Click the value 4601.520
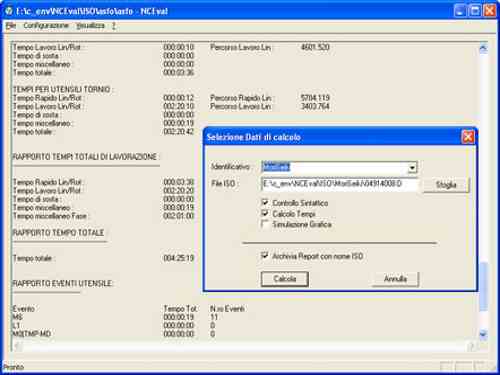 (315, 47)
